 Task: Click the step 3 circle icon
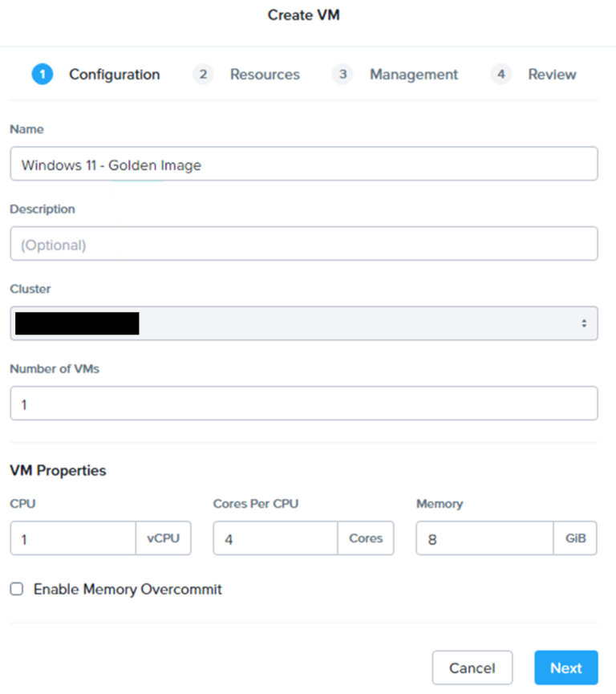(x=342, y=74)
